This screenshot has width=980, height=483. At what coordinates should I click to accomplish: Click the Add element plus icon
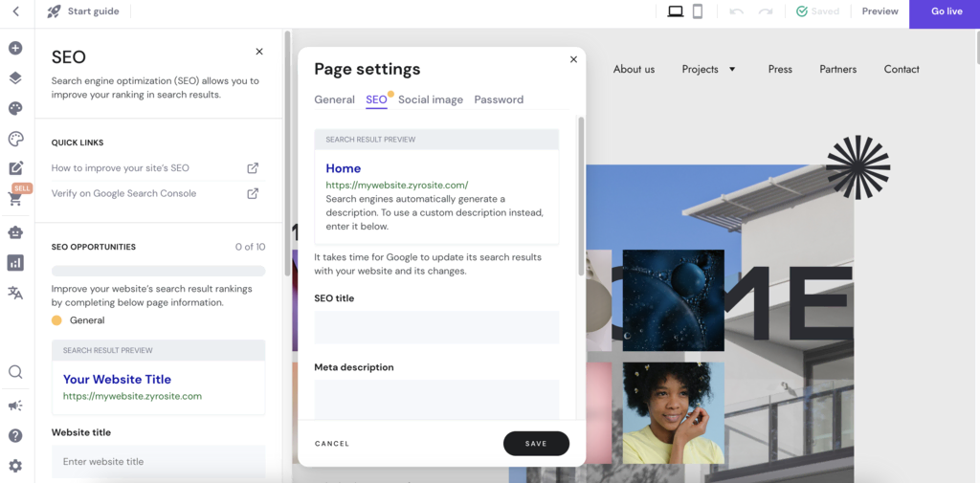15,48
